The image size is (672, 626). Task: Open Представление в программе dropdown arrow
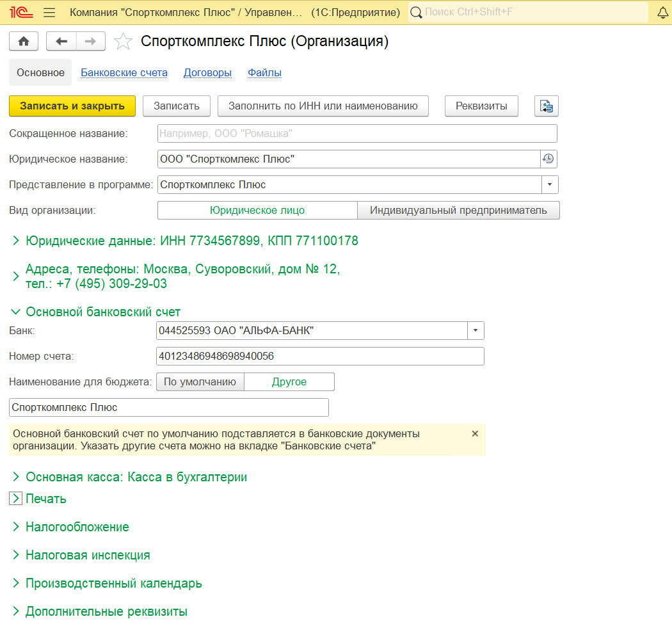coord(549,185)
